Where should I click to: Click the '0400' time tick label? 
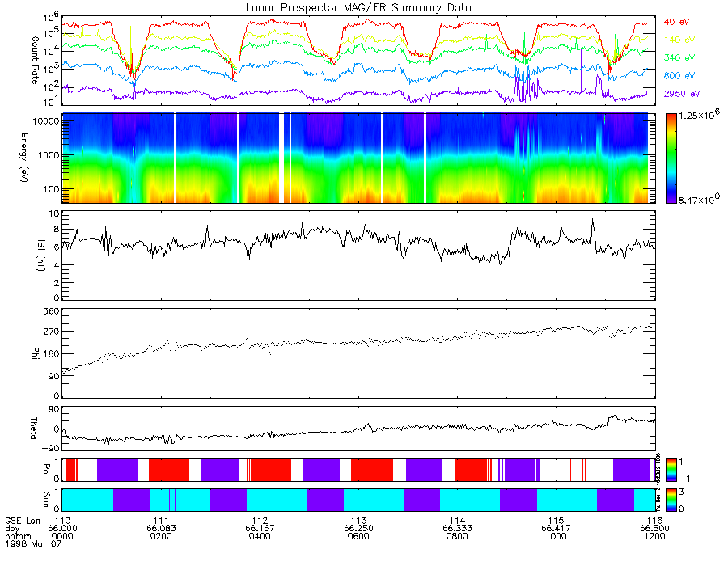[260, 536]
